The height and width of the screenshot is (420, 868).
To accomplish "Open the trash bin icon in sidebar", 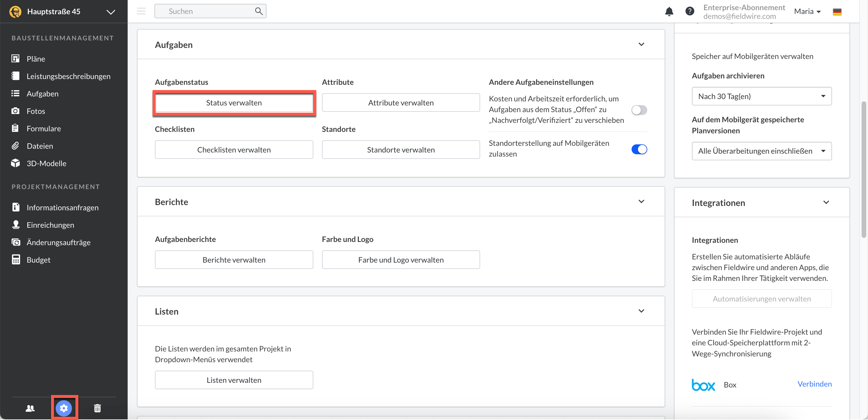I will coord(97,408).
